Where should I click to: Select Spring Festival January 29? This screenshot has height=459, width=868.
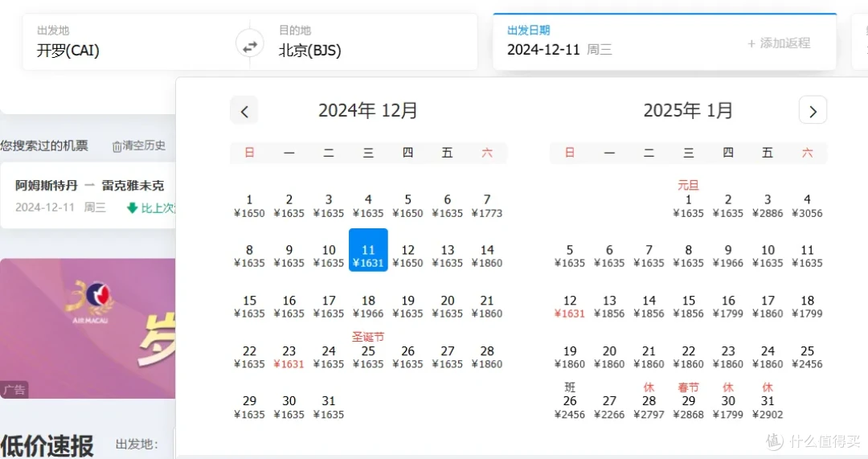tap(688, 402)
